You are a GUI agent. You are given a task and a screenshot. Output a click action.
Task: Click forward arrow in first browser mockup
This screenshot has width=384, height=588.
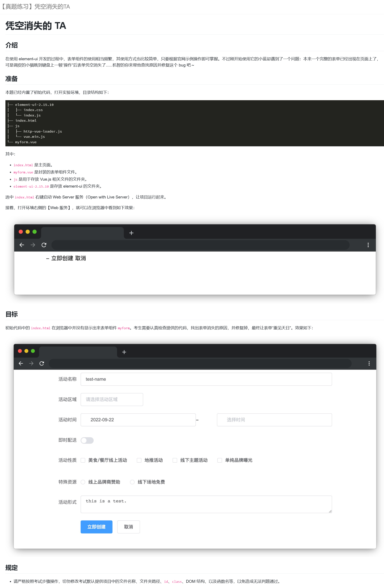coord(33,245)
